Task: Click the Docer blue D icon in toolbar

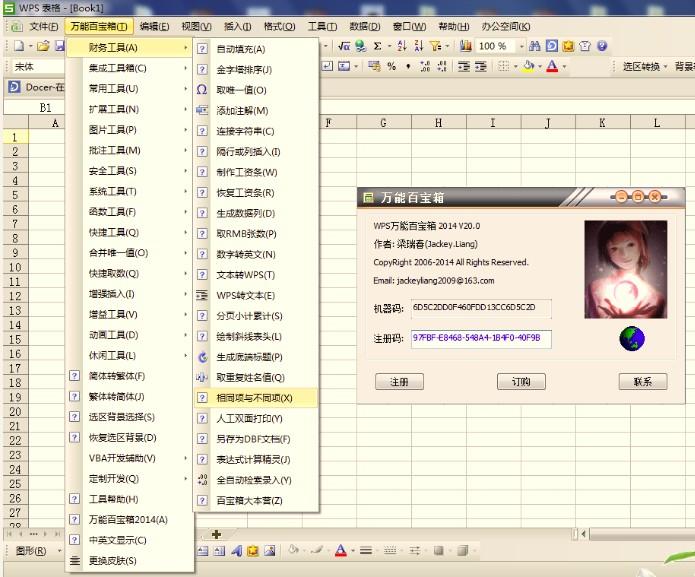Action: [552, 46]
